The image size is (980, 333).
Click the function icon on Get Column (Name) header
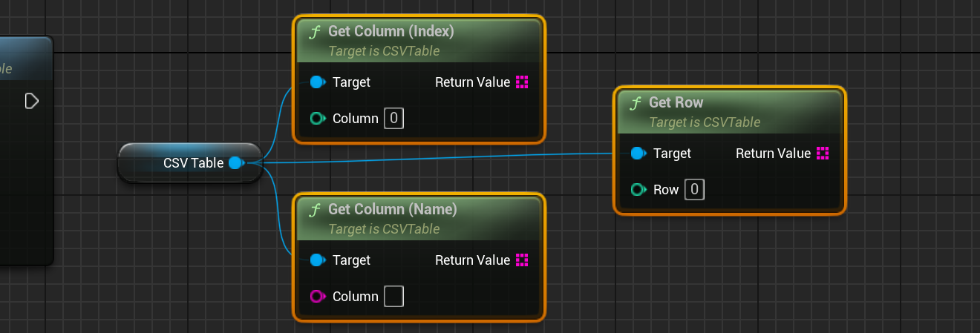[x=315, y=210]
